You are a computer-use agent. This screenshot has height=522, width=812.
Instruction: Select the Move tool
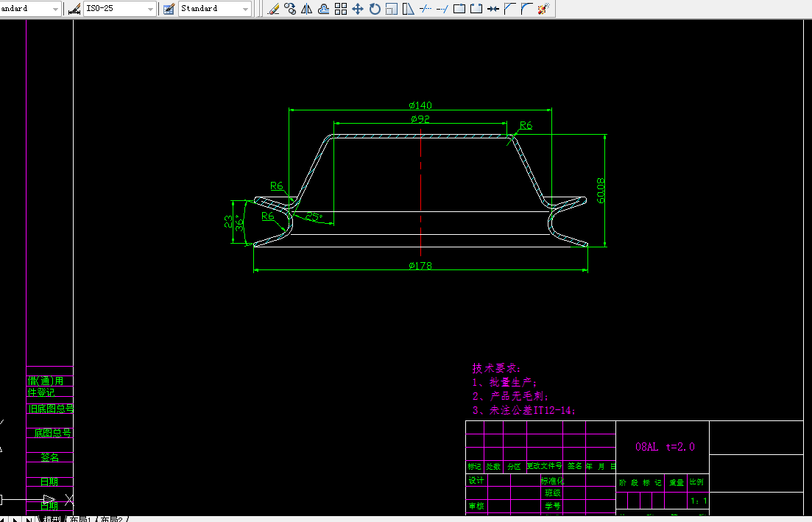pos(357,9)
